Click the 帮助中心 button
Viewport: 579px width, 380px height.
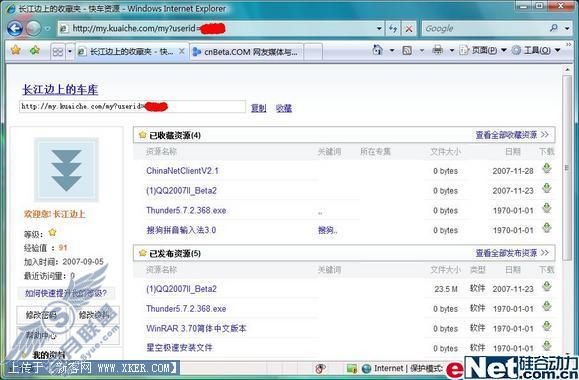point(41,335)
